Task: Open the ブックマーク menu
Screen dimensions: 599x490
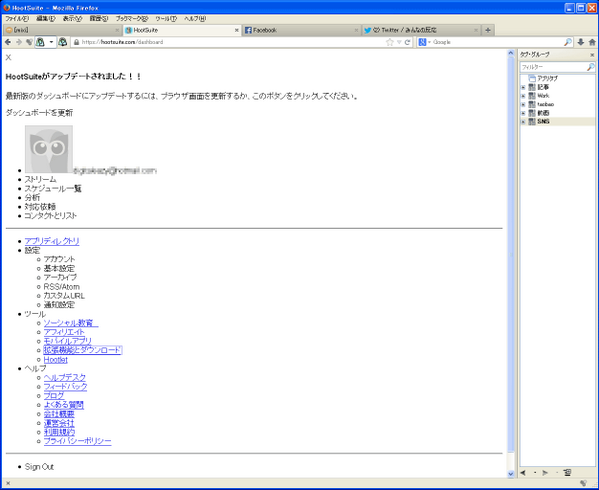Action: pos(131,18)
